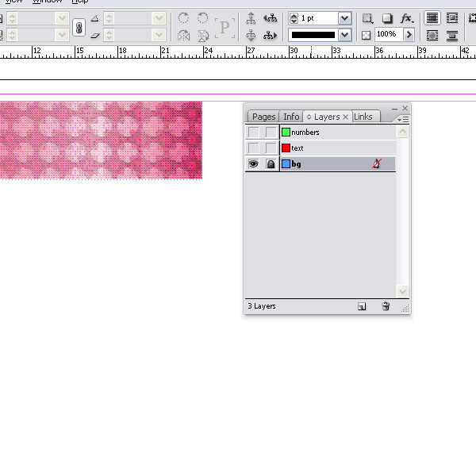The image size is (476, 476).
Task: Click the blue color swatch of bg layer
Action: click(x=286, y=164)
